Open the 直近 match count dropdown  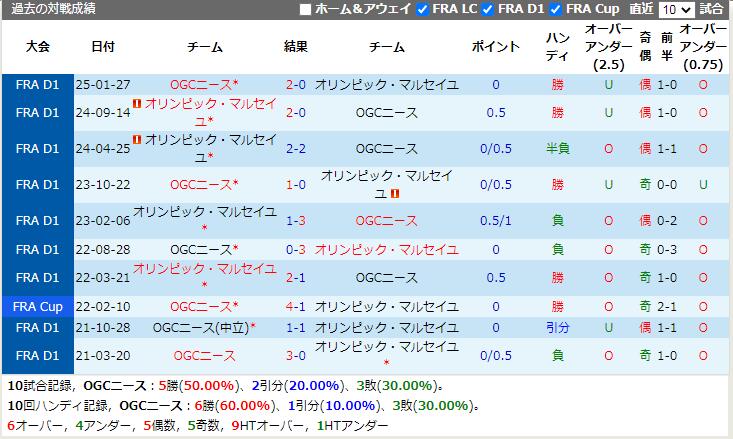pyautogui.click(x=676, y=9)
